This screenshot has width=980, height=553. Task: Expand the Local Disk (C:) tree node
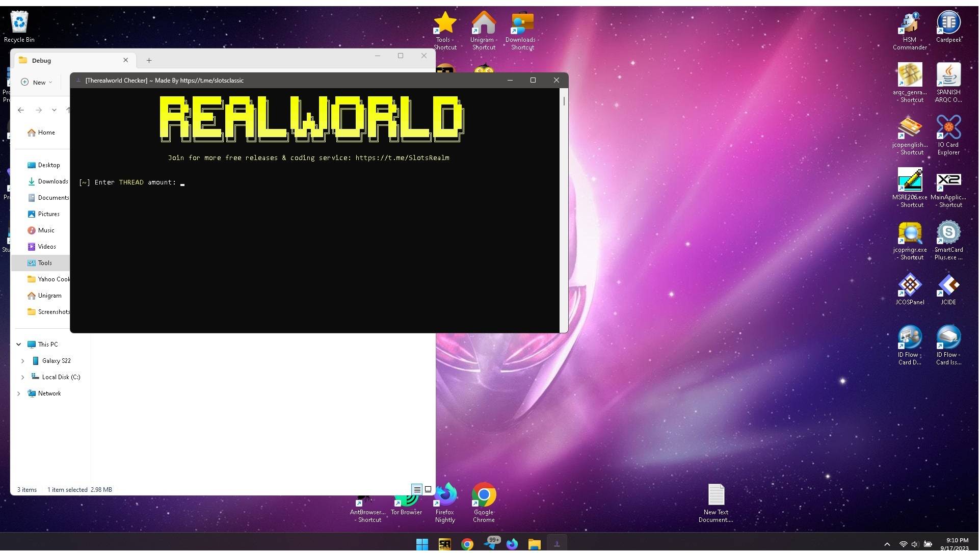click(x=22, y=377)
